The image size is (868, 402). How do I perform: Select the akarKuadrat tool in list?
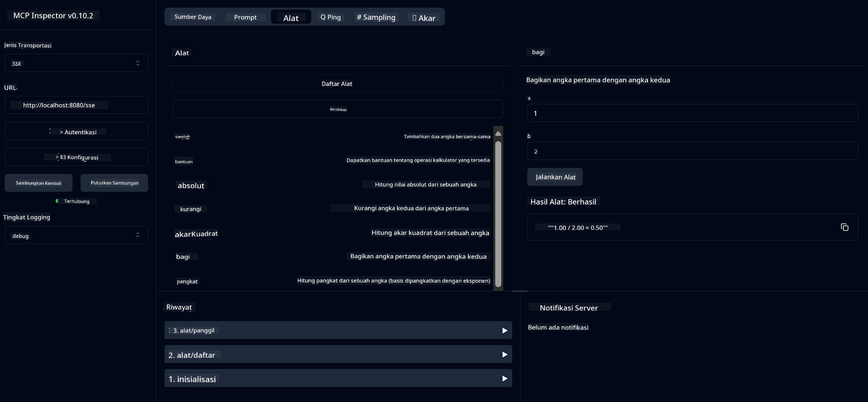coord(196,233)
